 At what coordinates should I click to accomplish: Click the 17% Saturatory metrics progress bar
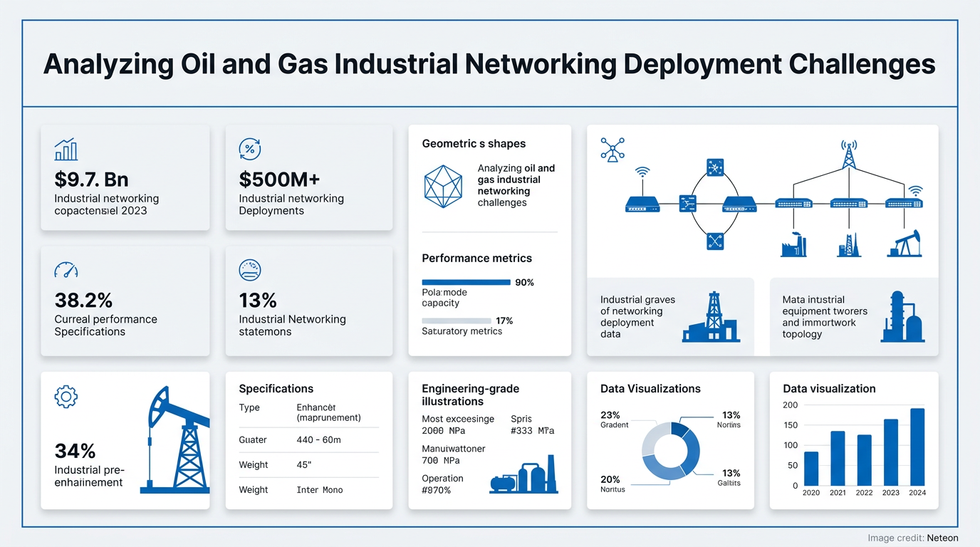click(456, 321)
